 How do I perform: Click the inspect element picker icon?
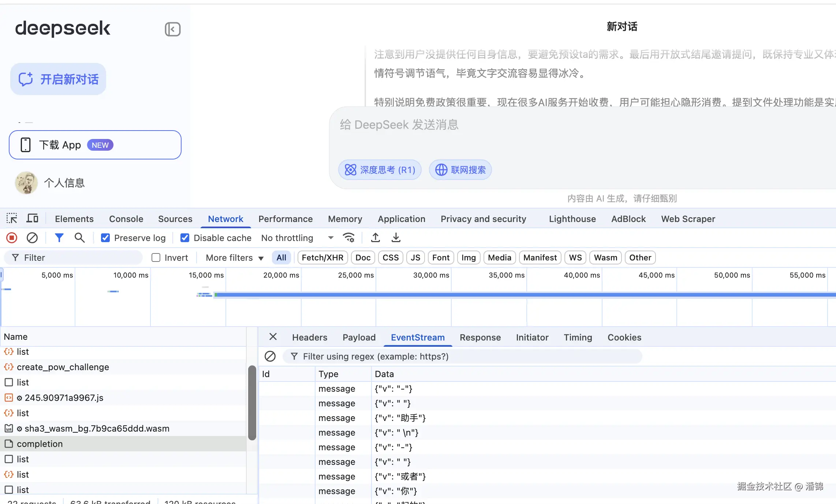point(12,219)
